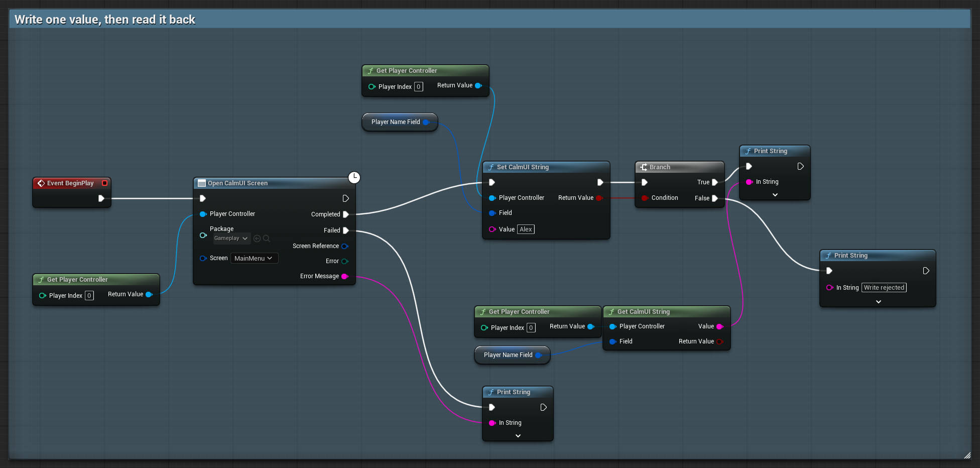Select the Get CalmUI String node title
Screen dimensions: 980x468
pyautogui.click(x=644, y=312)
